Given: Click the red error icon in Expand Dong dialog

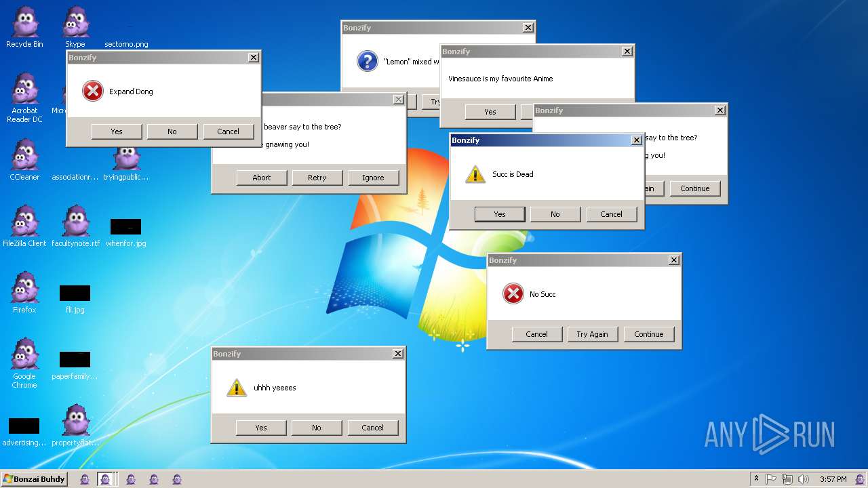Looking at the screenshot, I should [x=93, y=91].
